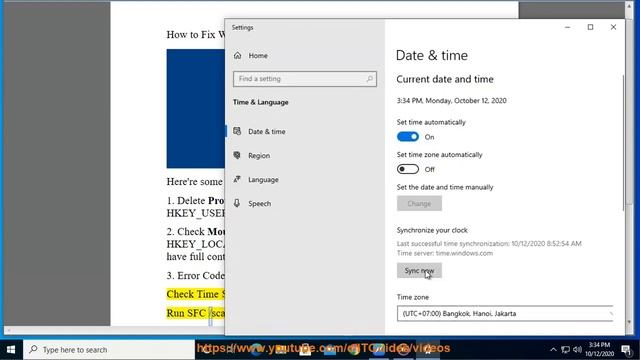Maximize the Settings window
This screenshot has width=640, height=360.
click(x=590, y=27)
